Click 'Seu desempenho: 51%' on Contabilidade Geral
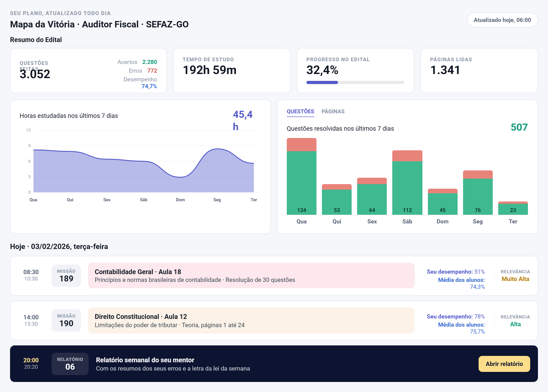The width and height of the screenshot is (548, 392). (456, 272)
